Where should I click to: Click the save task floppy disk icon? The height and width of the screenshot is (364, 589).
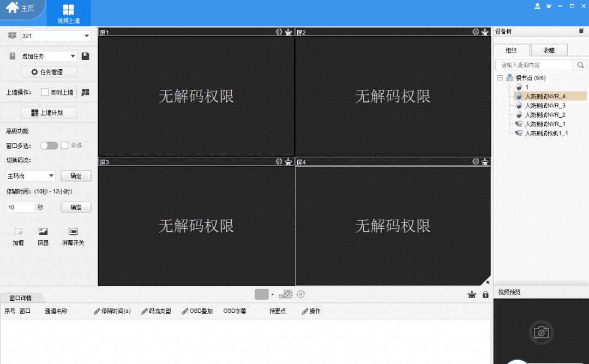click(x=85, y=56)
